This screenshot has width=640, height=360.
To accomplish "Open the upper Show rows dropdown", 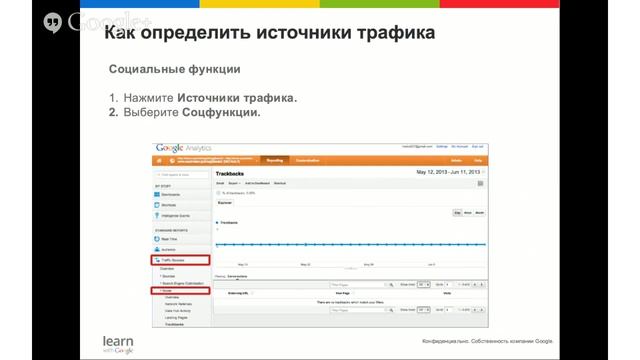I will tap(424, 284).
